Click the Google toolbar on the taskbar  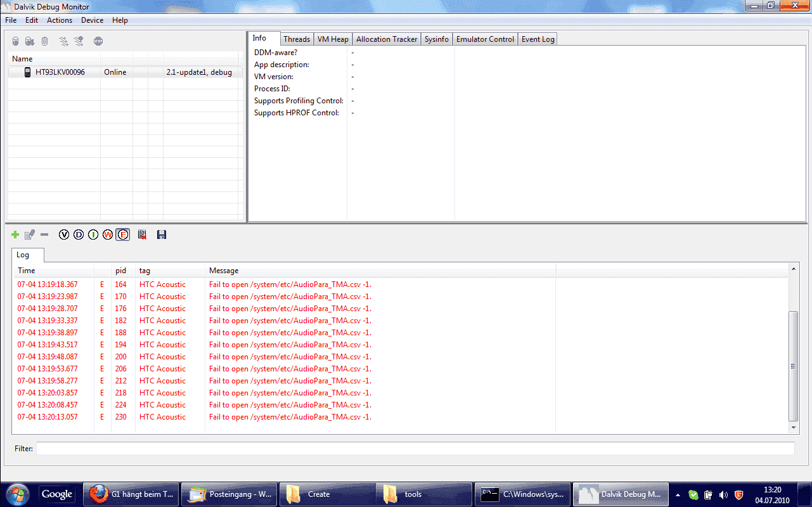click(x=57, y=494)
